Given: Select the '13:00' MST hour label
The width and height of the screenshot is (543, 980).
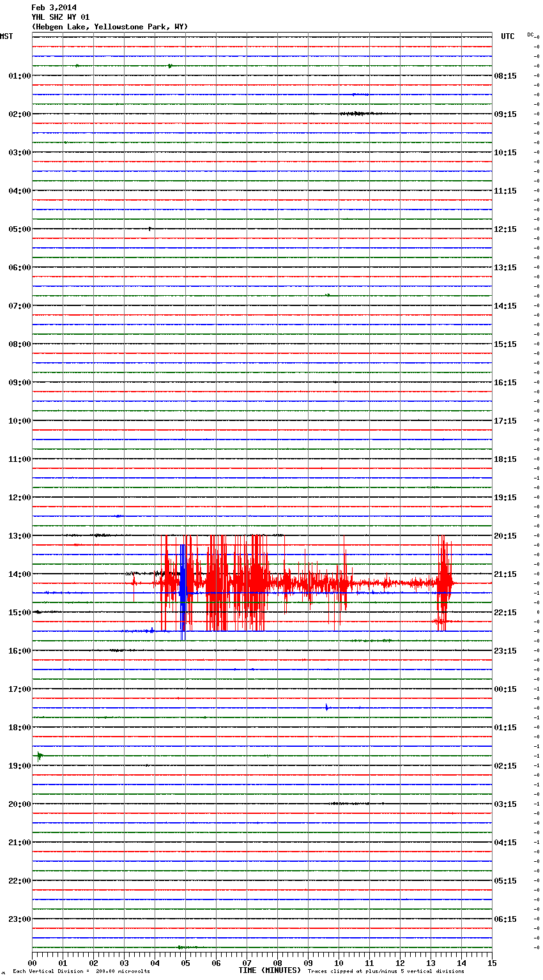Looking at the screenshot, I should [x=20, y=536].
